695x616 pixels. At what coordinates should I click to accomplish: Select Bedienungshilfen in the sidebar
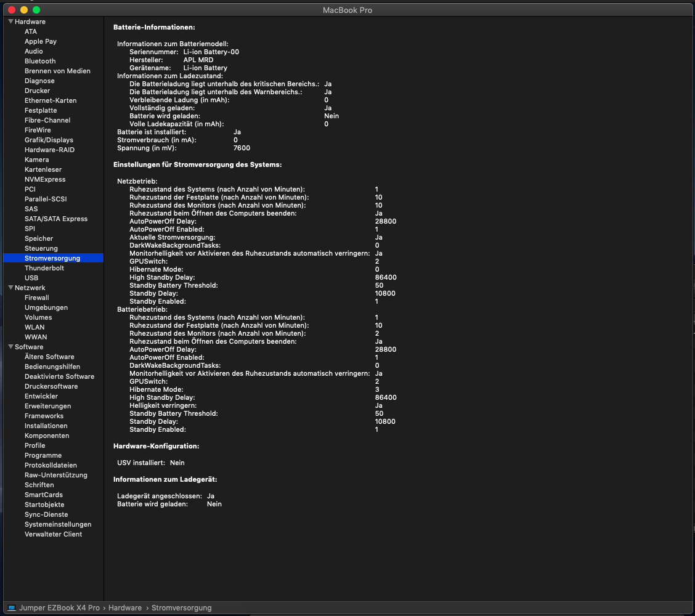(x=52, y=367)
